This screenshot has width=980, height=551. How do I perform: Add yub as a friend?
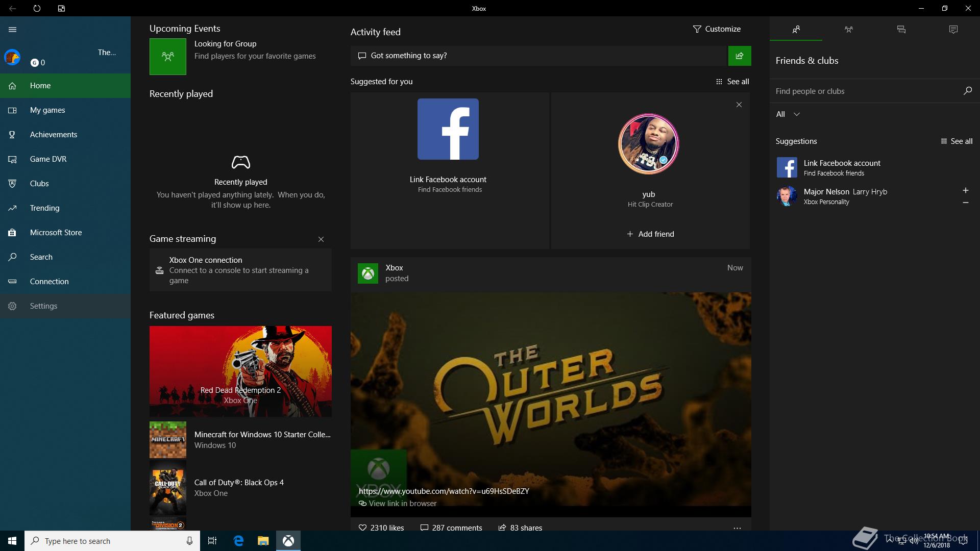click(x=650, y=234)
